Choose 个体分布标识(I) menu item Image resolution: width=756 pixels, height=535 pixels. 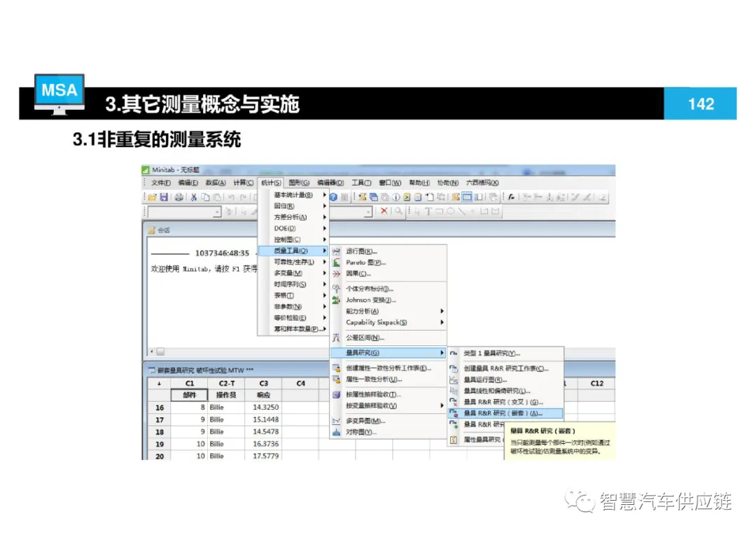388,289
